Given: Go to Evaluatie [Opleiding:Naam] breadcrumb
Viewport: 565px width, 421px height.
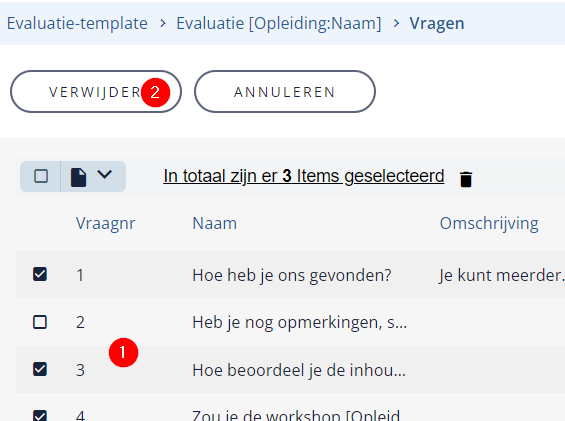Looking at the screenshot, I should pos(279,23).
